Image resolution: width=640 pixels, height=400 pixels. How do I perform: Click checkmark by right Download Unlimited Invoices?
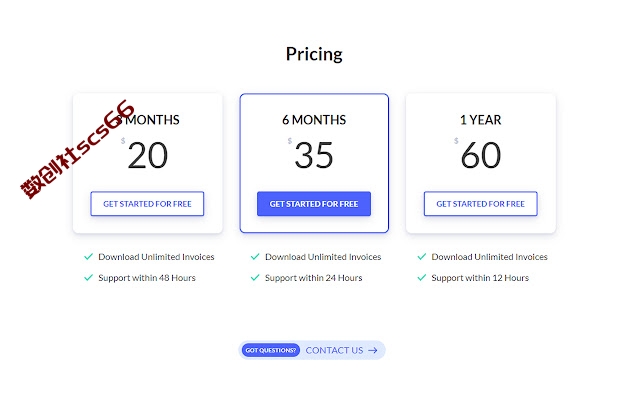pos(422,256)
